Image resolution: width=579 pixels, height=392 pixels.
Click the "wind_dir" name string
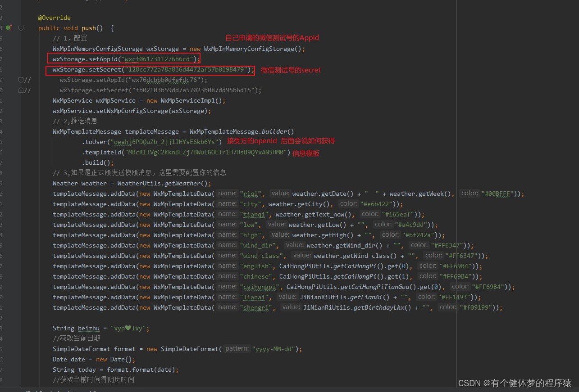click(258, 245)
